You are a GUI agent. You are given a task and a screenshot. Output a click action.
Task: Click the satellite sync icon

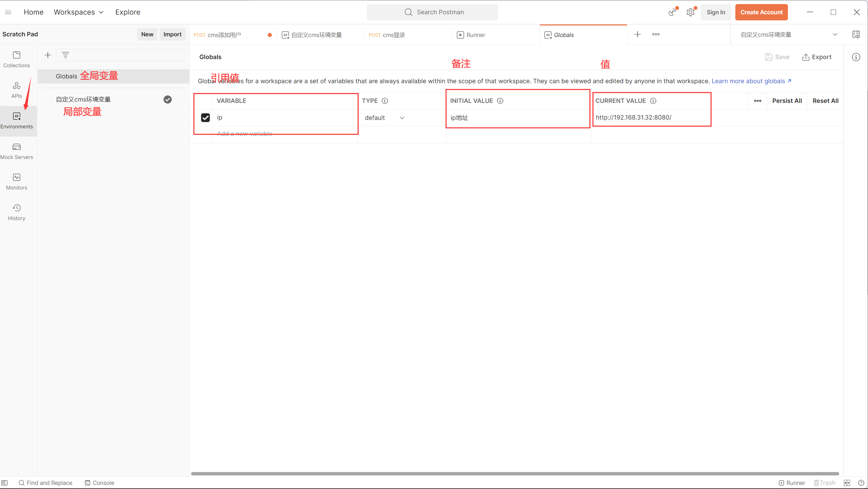pyautogui.click(x=672, y=12)
